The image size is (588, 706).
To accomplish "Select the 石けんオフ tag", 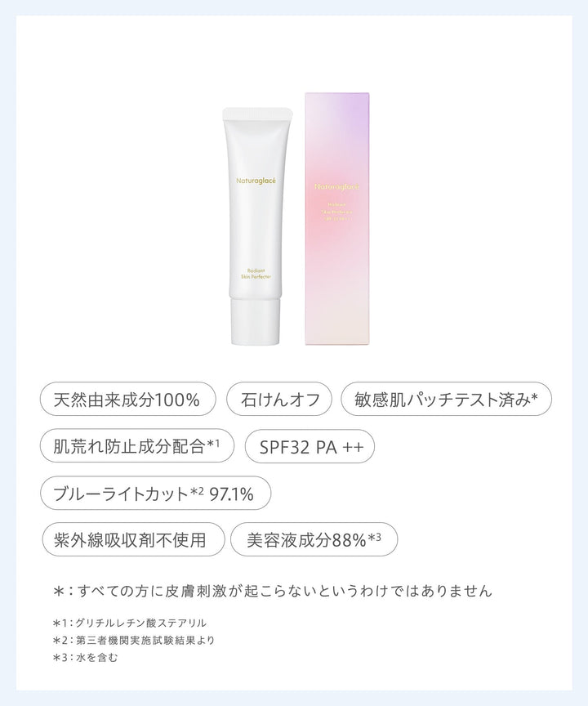I will (279, 399).
